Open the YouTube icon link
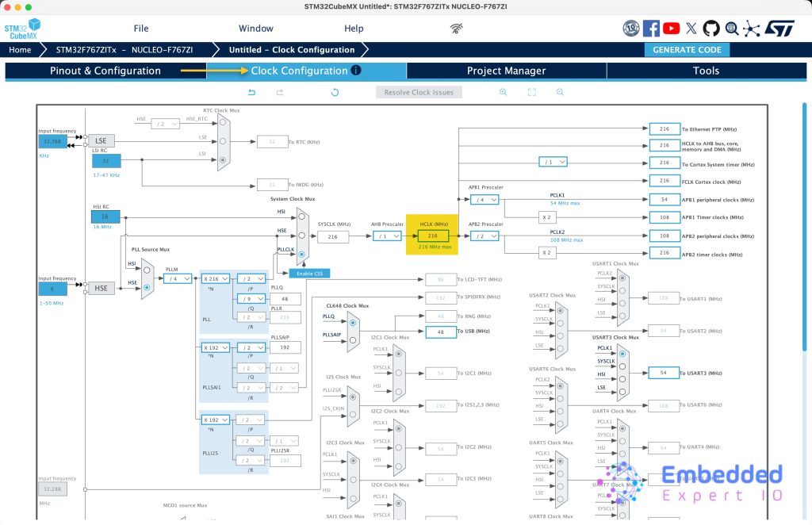The height and width of the screenshot is (525, 812). 672,29
